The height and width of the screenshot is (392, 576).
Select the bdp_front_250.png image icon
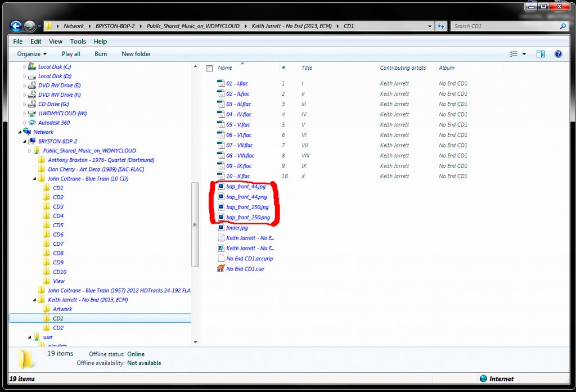click(x=220, y=217)
